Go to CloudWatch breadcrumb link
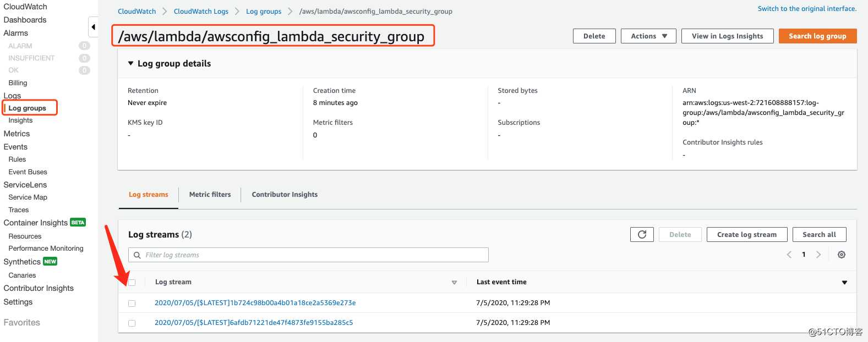Viewport: 868px width, 342px height. click(137, 12)
